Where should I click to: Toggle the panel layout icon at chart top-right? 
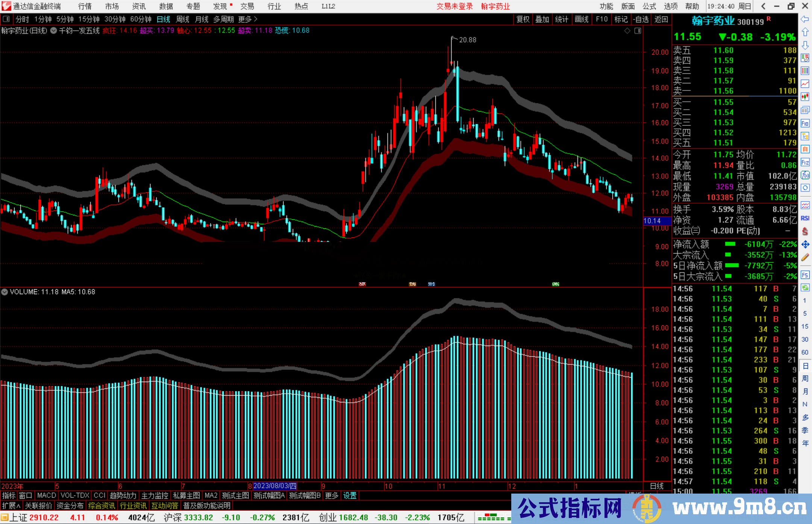tap(638, 31)
